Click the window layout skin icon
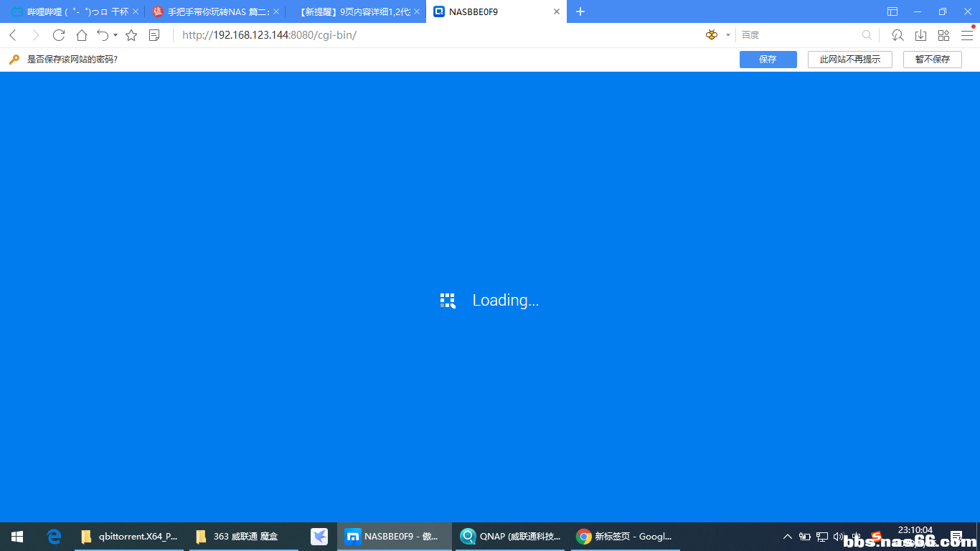The height and width of the screenshot is (551, 980). tap(892, 11)
